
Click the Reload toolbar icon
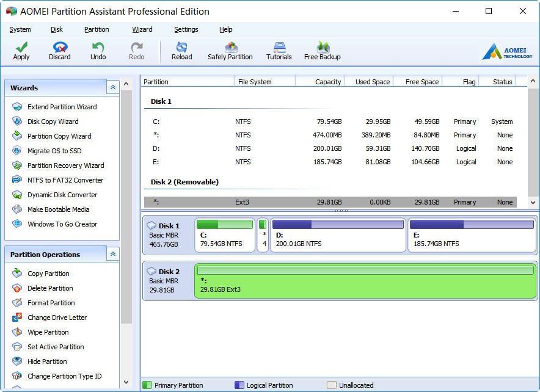[181, 47]
